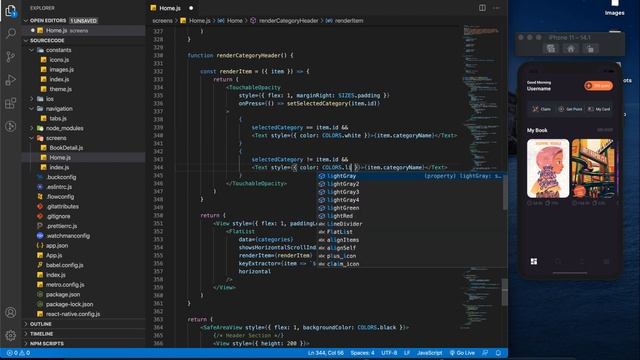
Task: Open theme.js in the explorer
Action: coord(60,89)
